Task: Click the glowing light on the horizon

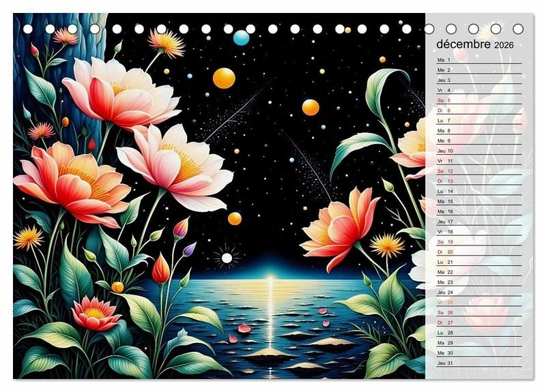Action: pyautogui.click(x=270, y=278)
